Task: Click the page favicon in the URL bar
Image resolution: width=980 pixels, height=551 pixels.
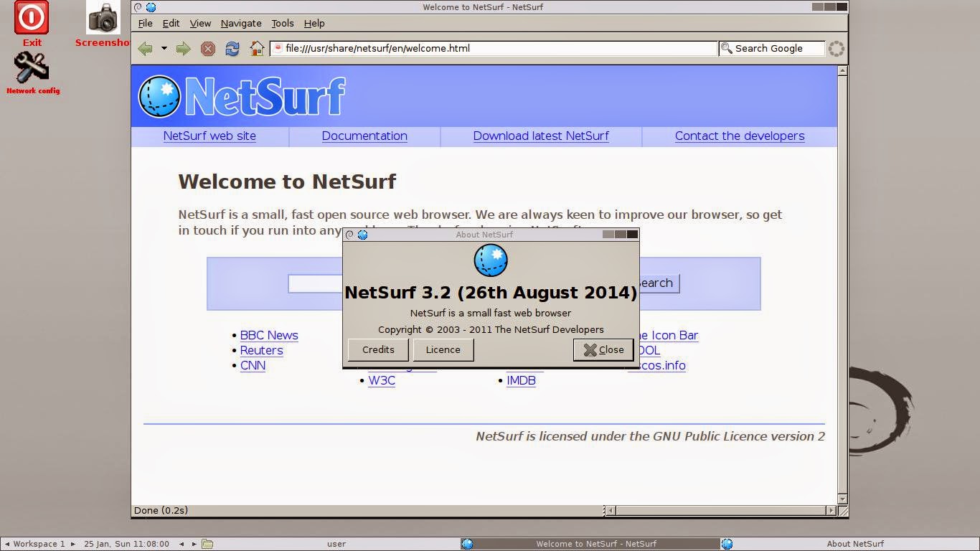Action: tap(278, 49)
